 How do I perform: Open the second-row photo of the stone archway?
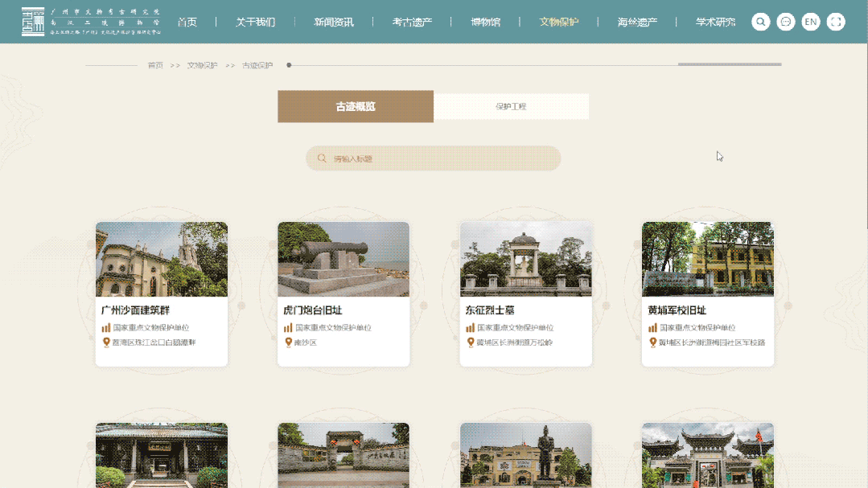point(708,455)
